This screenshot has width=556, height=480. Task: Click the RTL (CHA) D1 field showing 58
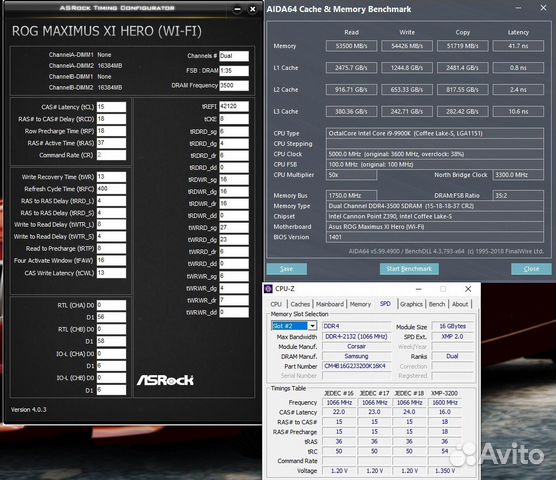point(111,317)
